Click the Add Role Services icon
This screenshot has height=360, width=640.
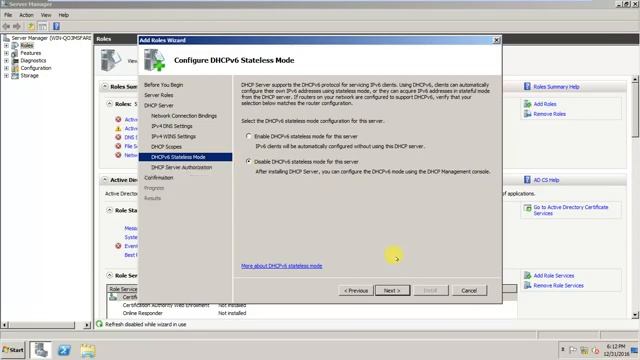(527, 276)
